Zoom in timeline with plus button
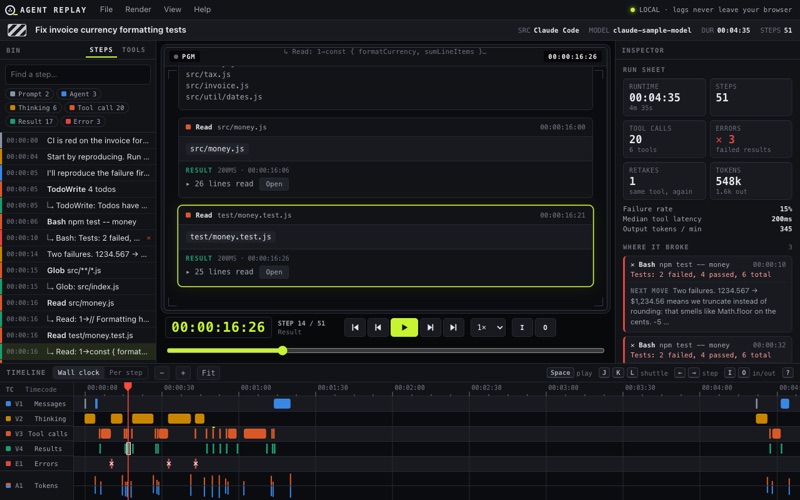Image resolution: width=800 pixels, height=500 pixels. 183,373
